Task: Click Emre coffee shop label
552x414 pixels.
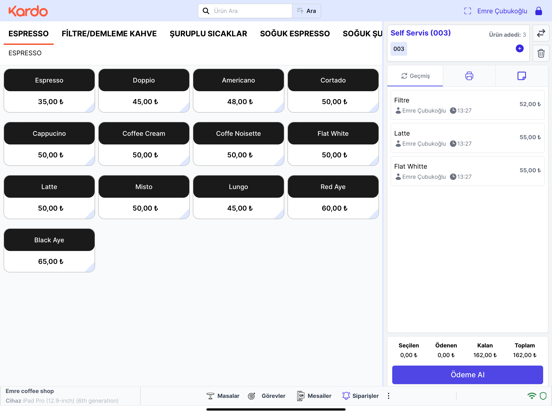Action: (30, 391)
